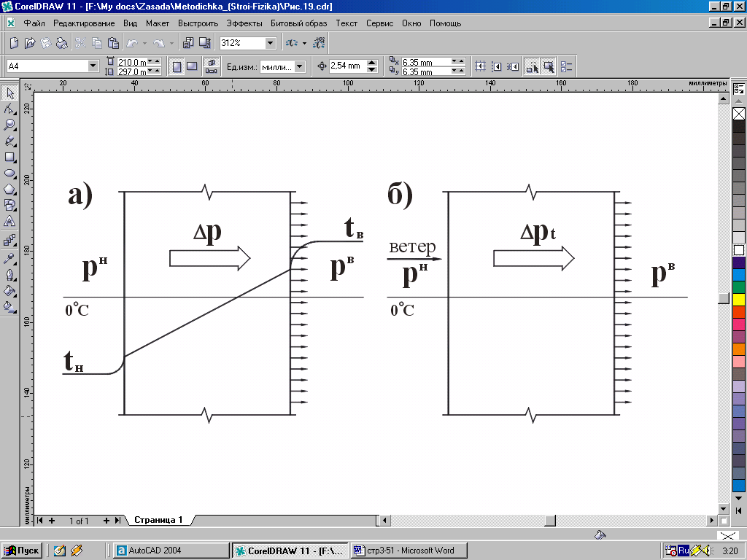The image size is (747, 560).
Task: Open the Текст menu
Action: point(347,23)
